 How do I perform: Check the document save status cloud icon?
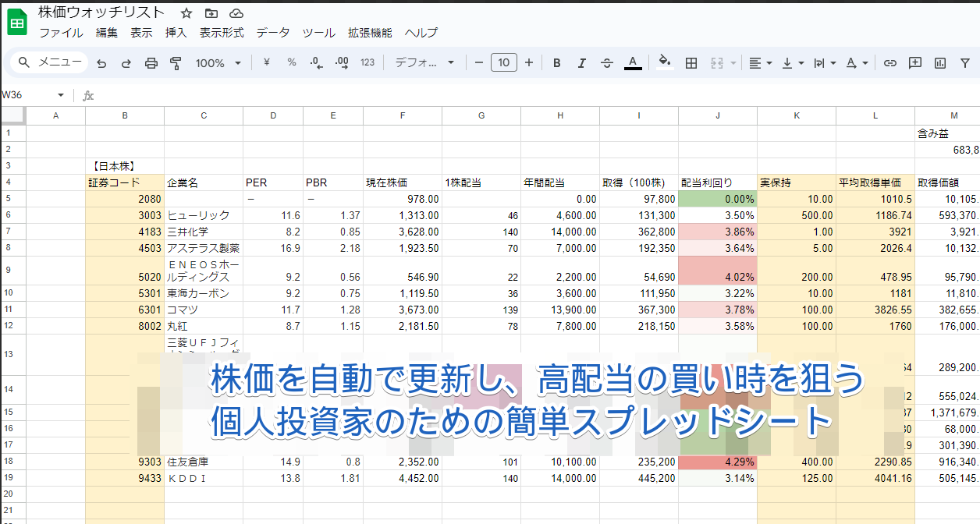coord(235,12)
